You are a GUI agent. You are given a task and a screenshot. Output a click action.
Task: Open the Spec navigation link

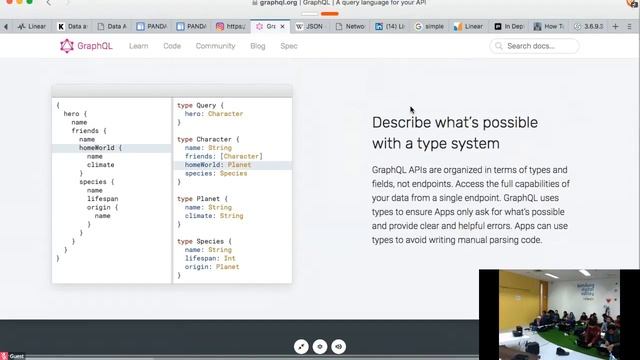289,46
